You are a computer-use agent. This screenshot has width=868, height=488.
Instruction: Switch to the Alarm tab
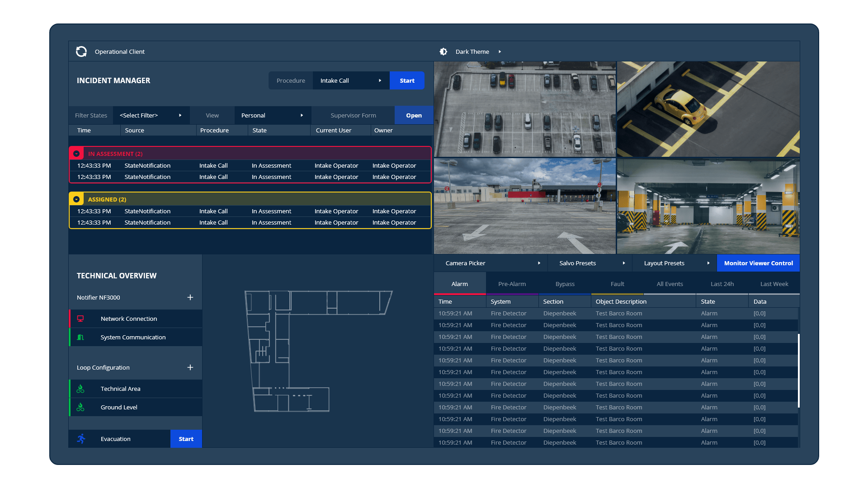(460, 284)
